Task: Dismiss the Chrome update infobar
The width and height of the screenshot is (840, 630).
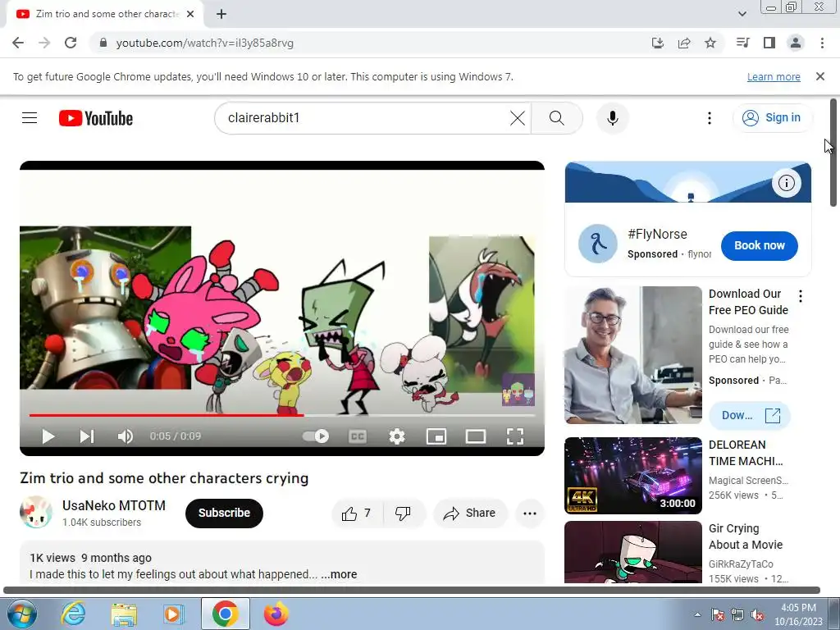Action: [x=820, y=76]
